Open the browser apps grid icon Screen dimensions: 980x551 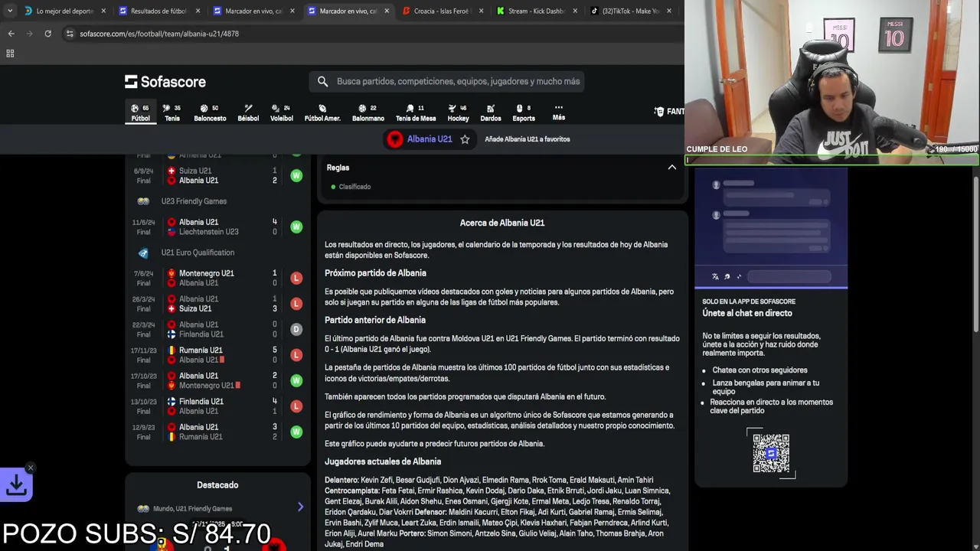click(x=10, y=54)
